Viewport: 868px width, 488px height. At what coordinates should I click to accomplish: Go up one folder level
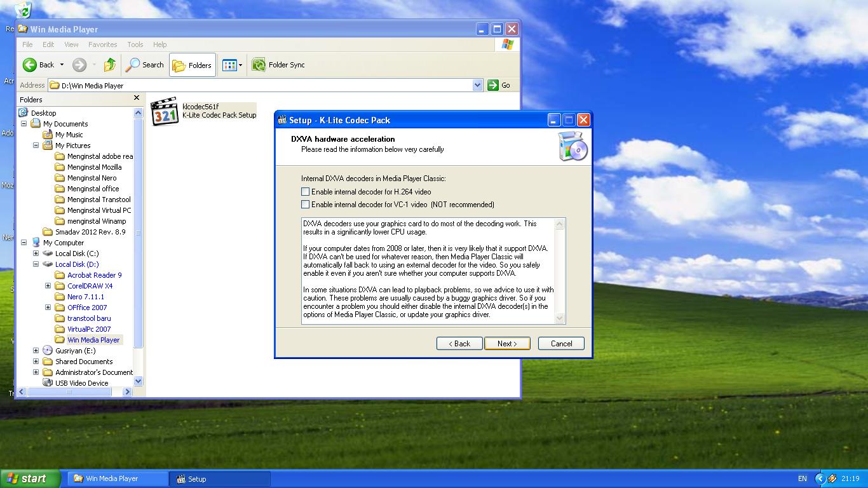tap(110, 65)
